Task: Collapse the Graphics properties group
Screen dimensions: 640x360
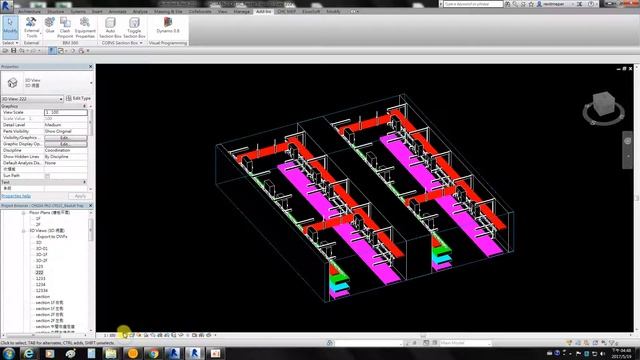Action: tap(85, 106)
